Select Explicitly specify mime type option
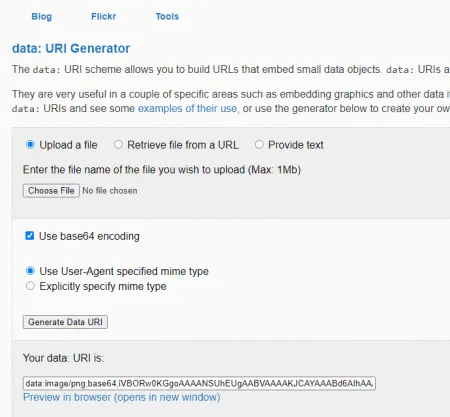The image size is (450, 417). pyautogui.click(x=30, y=286)
